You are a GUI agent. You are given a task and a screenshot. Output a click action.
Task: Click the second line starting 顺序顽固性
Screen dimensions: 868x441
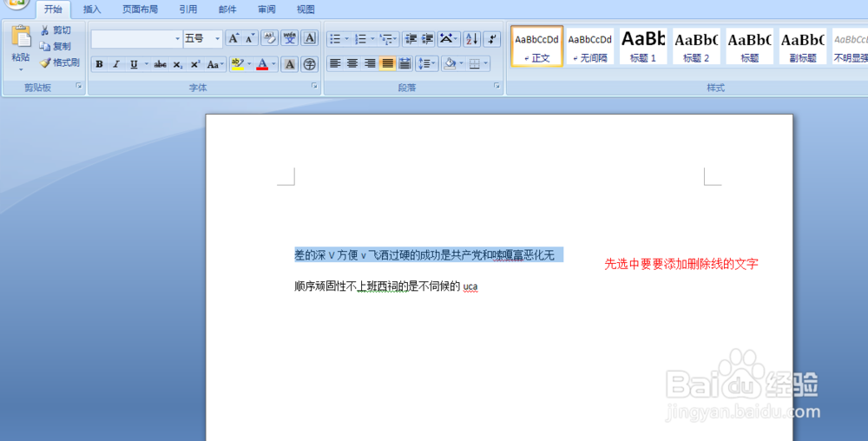click(x=386, y=286)
